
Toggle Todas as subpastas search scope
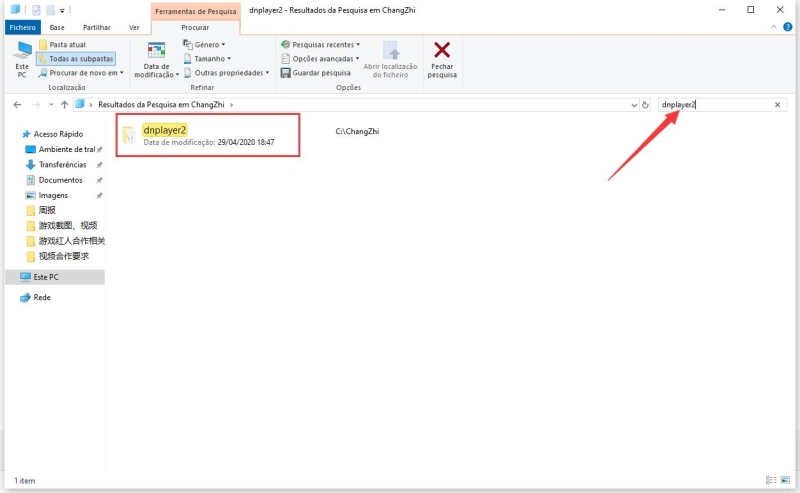point(76,59)
